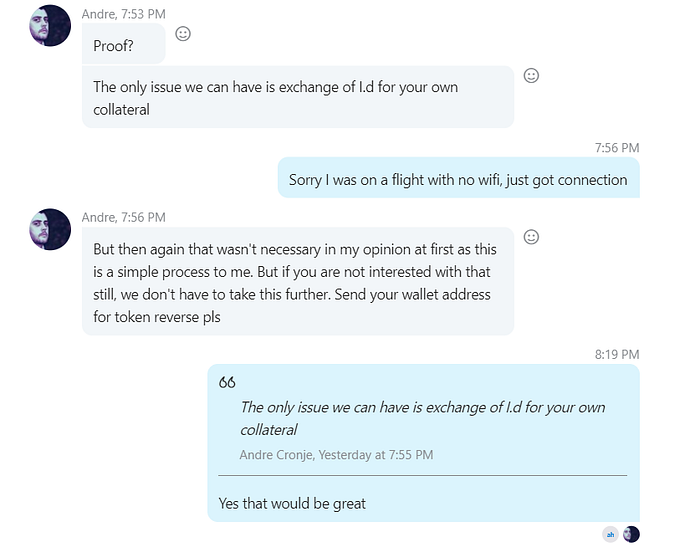Click the quotation mark icon in reply
Viewport: 700px width, 558px height.
(227, 382)
